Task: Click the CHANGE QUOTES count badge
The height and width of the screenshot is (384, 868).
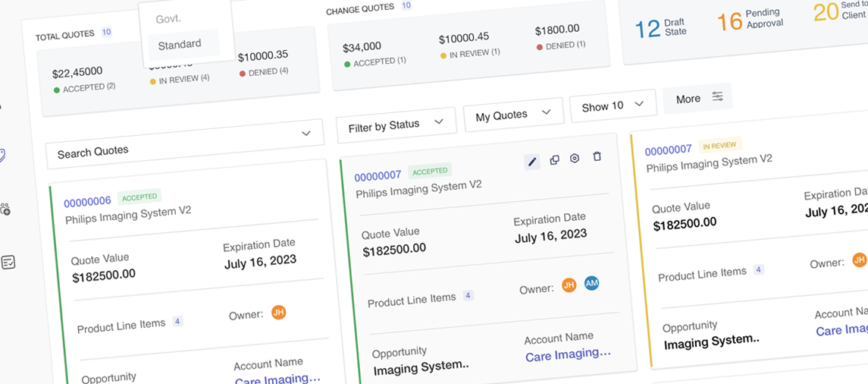Action: (x=406, y=6)
